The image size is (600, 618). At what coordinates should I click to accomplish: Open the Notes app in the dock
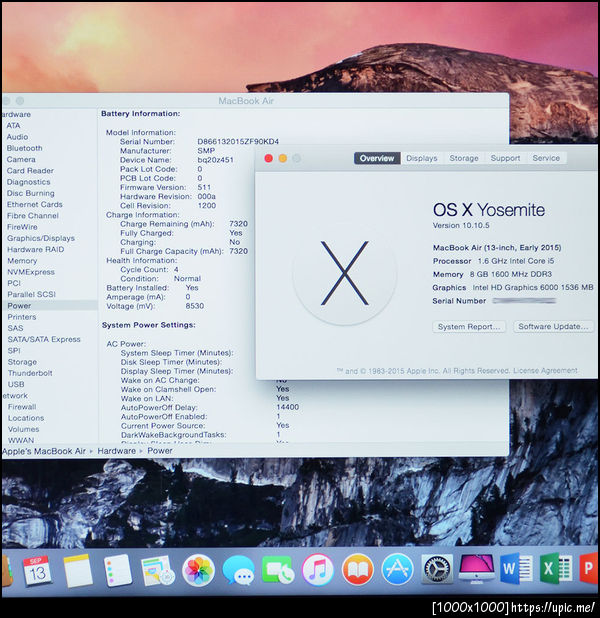78,571
